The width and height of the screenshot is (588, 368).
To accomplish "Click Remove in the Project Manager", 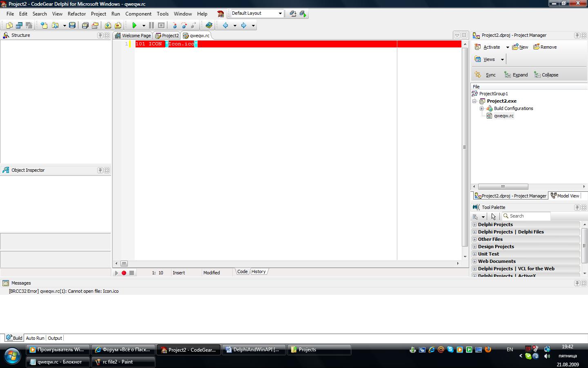I will [545, 47].
